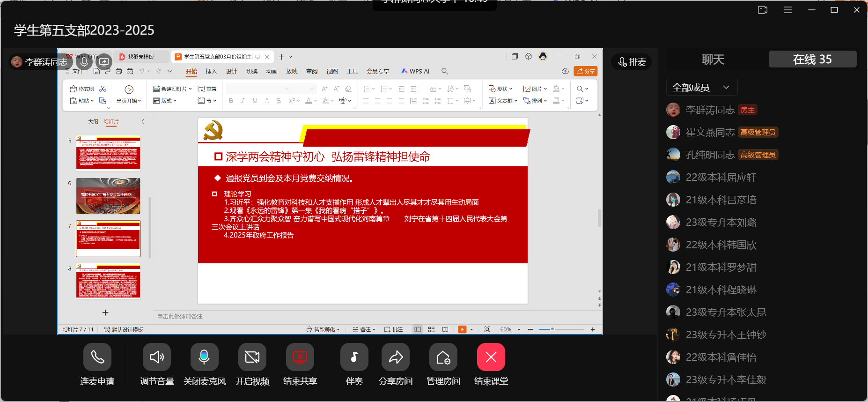Open the 新建幻灯片 dropdown arrow

[x=191, y=89]
